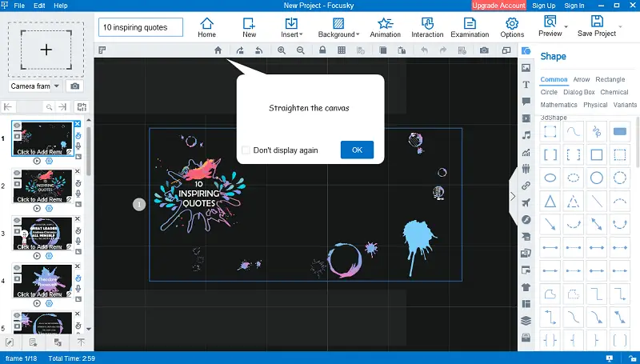Click the Preview button
Screen dimensions: 640x364
[550, 27]
